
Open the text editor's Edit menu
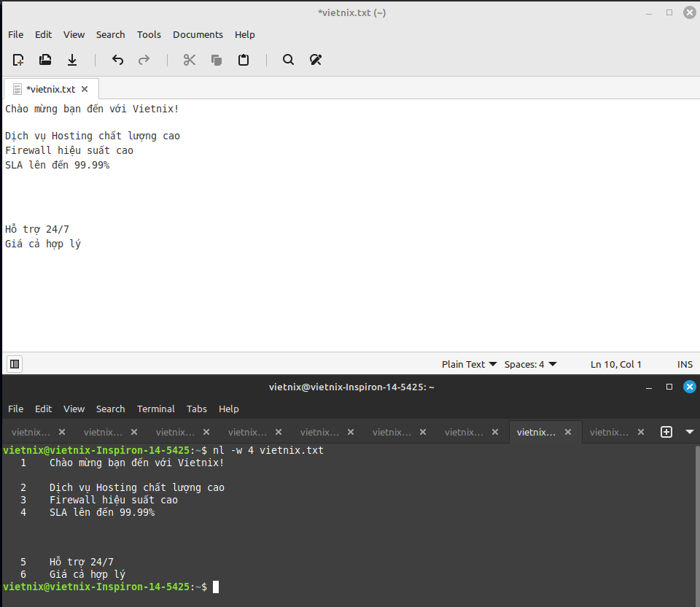click(43, 34)
